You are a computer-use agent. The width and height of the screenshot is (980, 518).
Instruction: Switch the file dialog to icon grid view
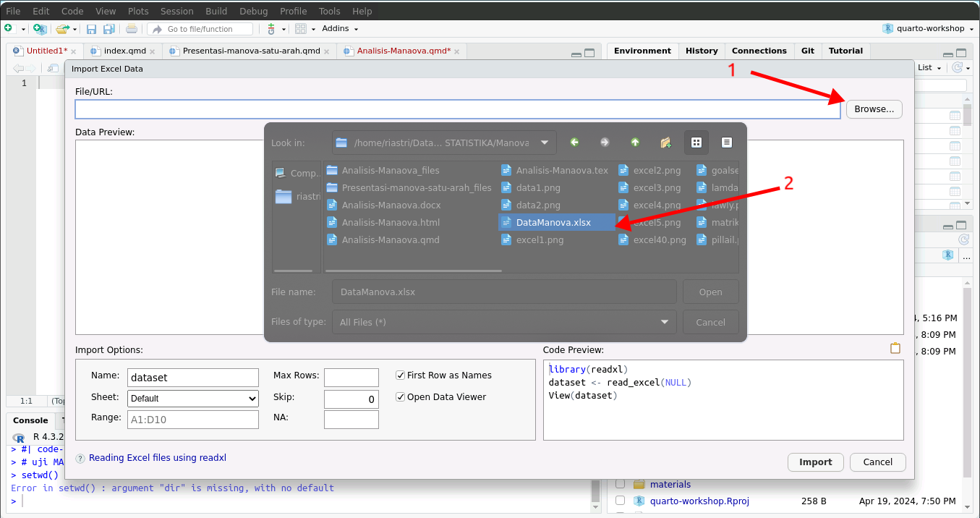click(696, 143)
